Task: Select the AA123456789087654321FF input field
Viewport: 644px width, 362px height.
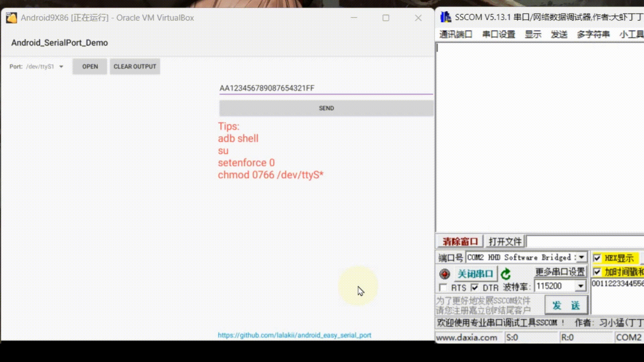Action: pos(267,88)
